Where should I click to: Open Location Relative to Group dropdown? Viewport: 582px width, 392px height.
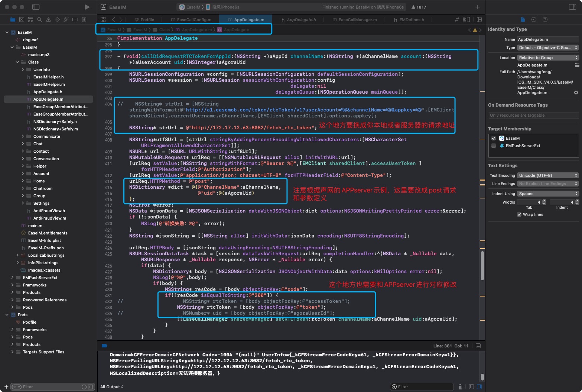548,58
